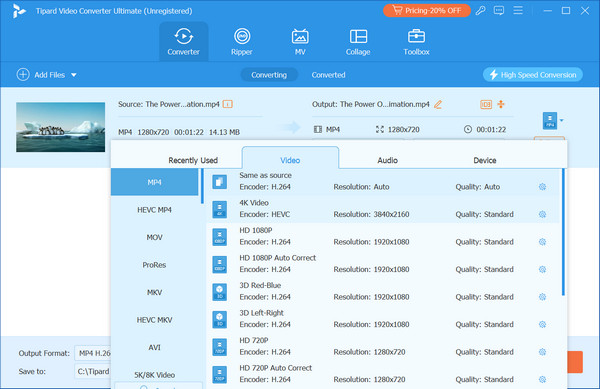This screenshot has height=389, width=600.
Task: Open settings gear for HD 1080P
Action: (542, 242)
